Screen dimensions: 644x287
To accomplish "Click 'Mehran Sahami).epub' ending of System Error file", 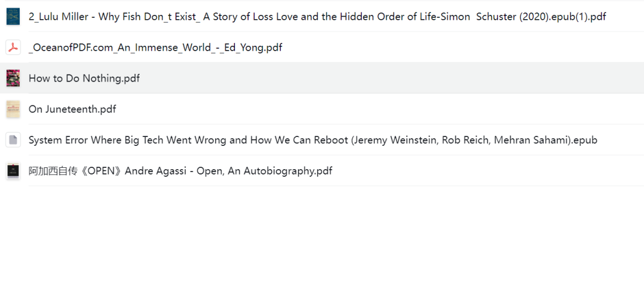I will point(546,140).
